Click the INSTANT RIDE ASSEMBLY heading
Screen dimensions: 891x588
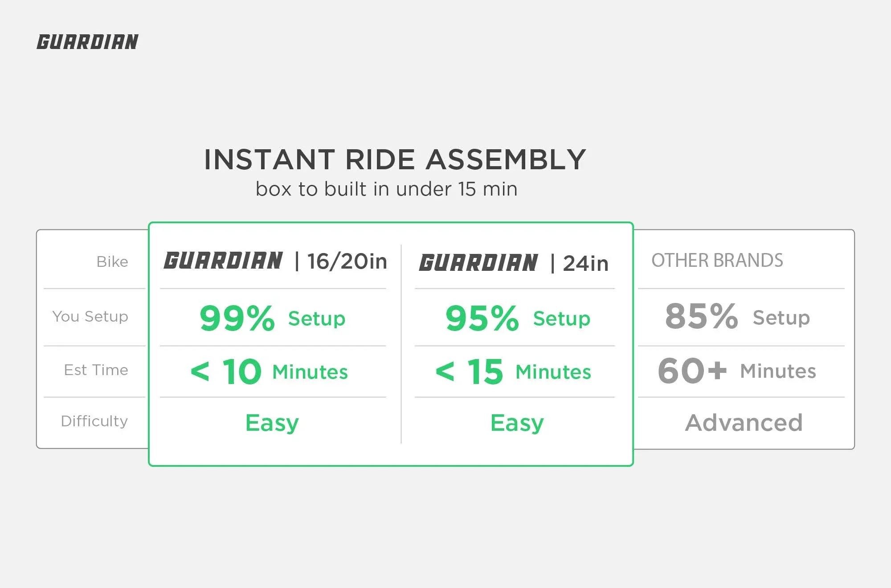pyautogui.click(x=395, y=159)
